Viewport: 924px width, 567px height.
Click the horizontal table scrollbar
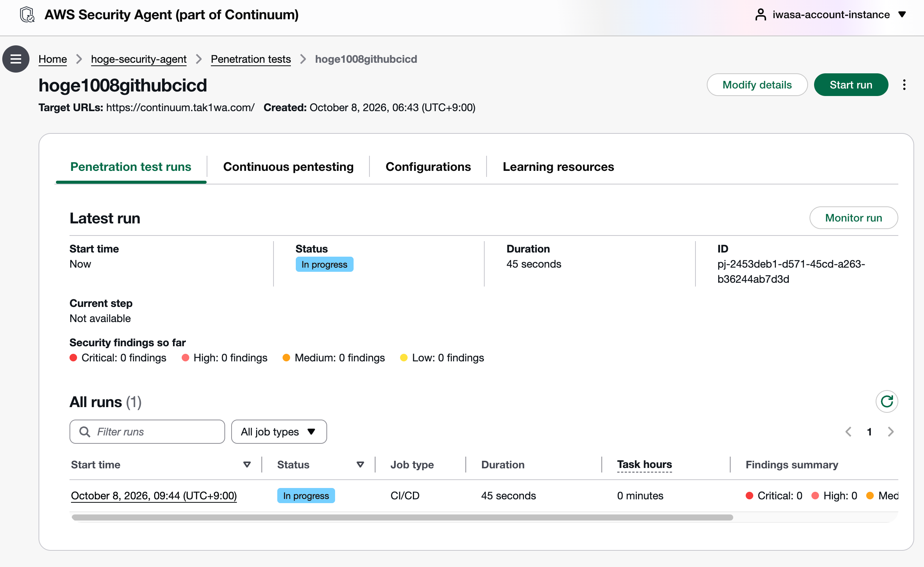tap(402, 517)
